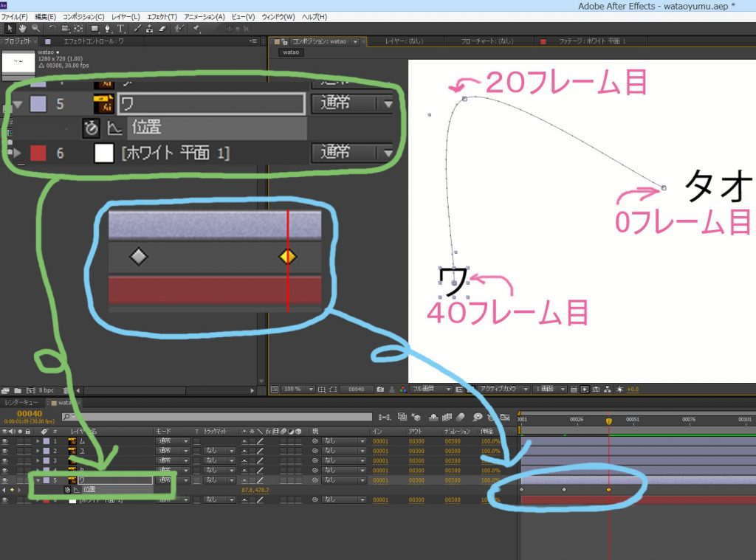Click the watao breadcrumb button in viewer

291,52
